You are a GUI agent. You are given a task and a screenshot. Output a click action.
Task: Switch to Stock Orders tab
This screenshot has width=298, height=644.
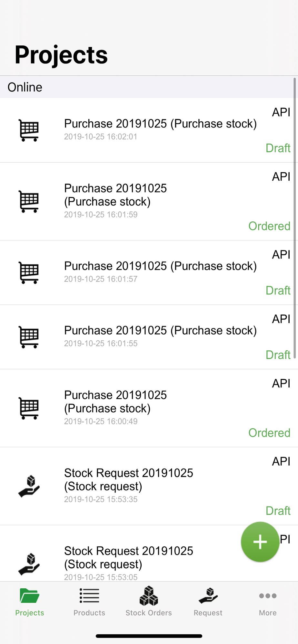pos(149,601)
